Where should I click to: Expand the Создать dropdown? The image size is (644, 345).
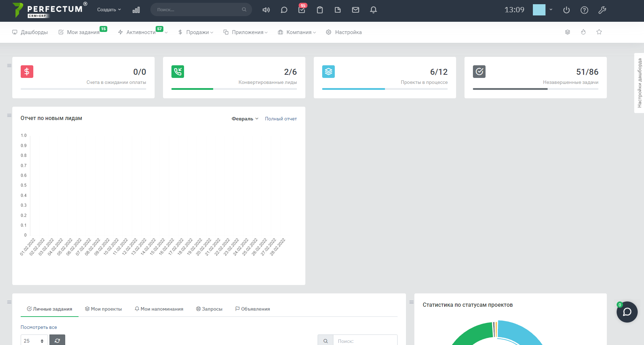[109, 10]
